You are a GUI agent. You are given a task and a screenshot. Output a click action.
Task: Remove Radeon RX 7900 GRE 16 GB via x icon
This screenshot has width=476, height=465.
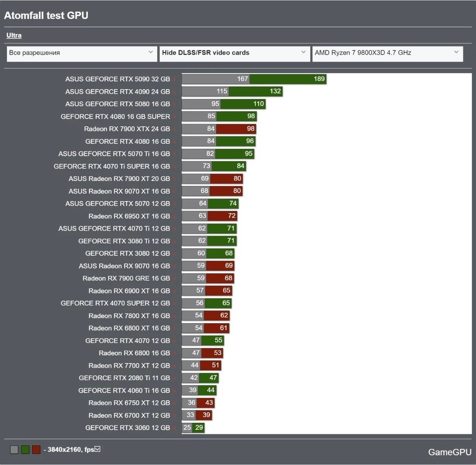175,279
